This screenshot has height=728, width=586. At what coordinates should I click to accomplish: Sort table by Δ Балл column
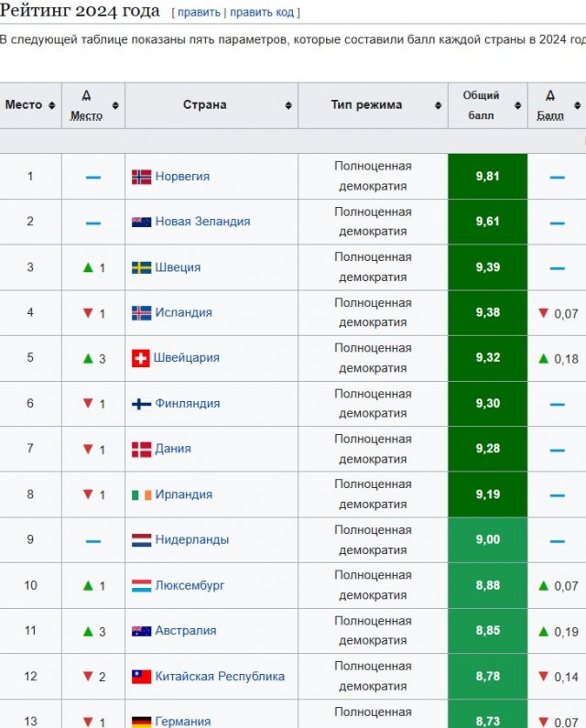pos(577,105)
